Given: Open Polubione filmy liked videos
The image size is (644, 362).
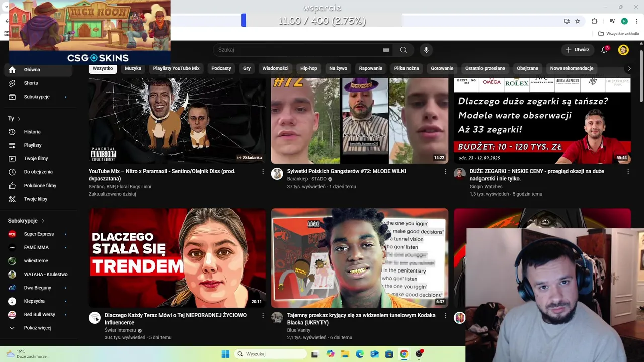Looking at the screenshot, I should click(x=38, y=186).
